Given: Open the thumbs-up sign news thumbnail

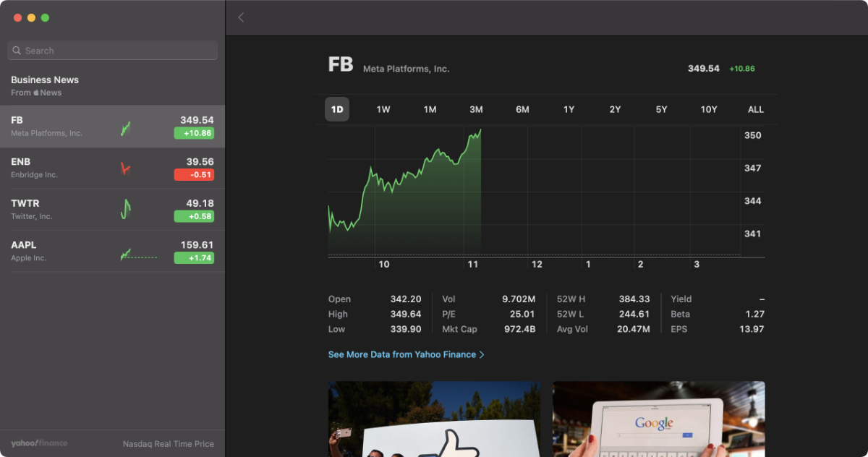Looking at the screenshot, I should pyautogui.click(x=434, y=419).
